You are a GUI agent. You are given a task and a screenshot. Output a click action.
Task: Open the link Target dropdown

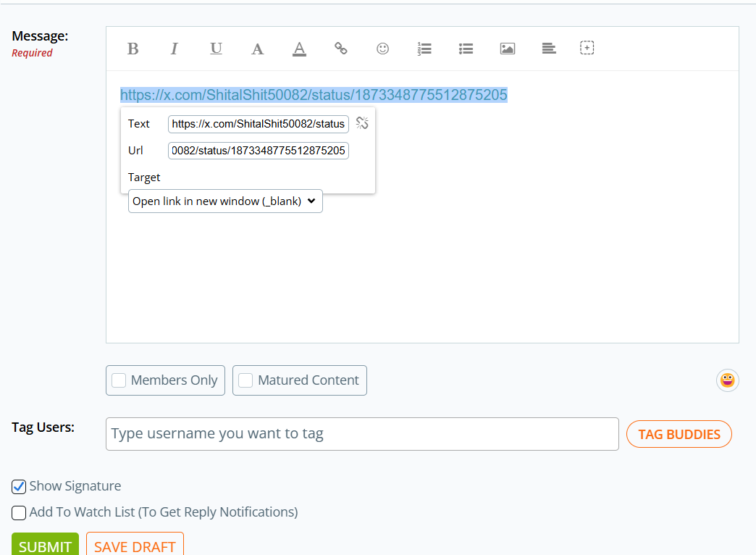click(225, 201)
